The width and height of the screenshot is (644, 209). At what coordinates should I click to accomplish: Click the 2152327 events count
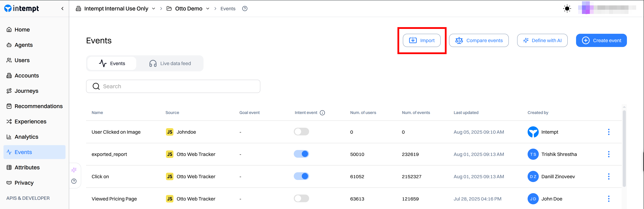coord(412,176)
